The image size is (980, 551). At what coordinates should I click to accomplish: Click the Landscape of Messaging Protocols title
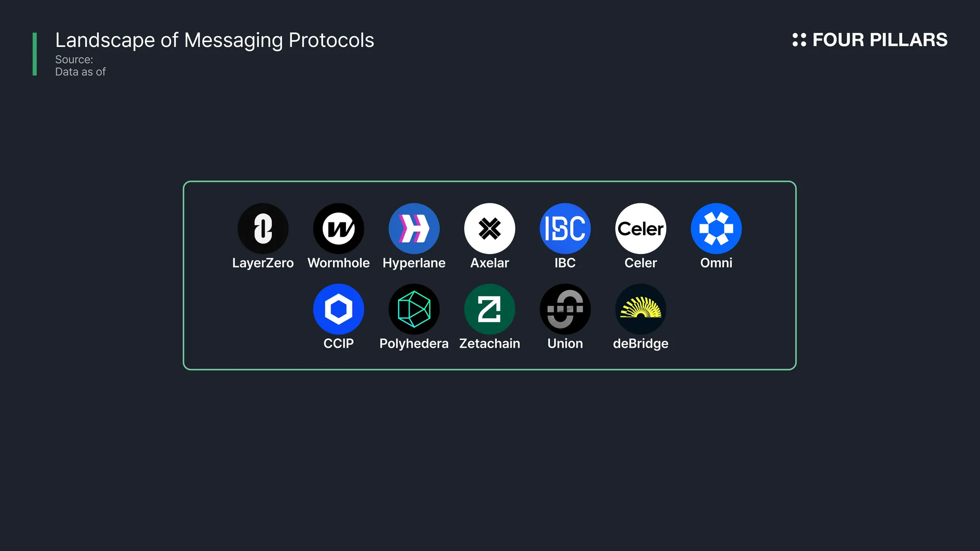tap(214, 40)
